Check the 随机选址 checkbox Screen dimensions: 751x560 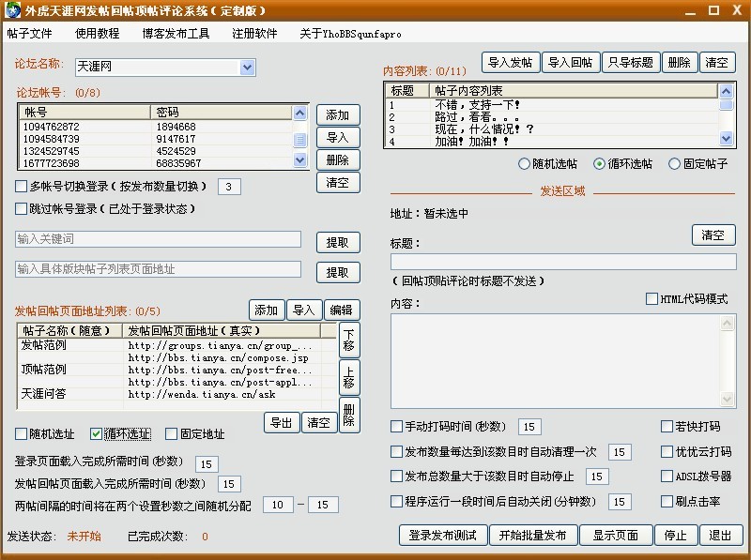pyautogui.click(x=21, y=434)
